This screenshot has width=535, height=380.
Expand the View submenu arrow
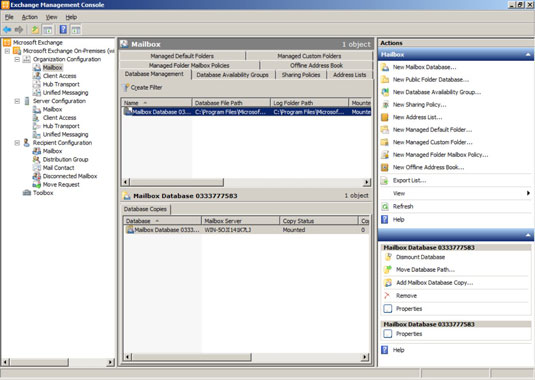[x=528, y=193]
